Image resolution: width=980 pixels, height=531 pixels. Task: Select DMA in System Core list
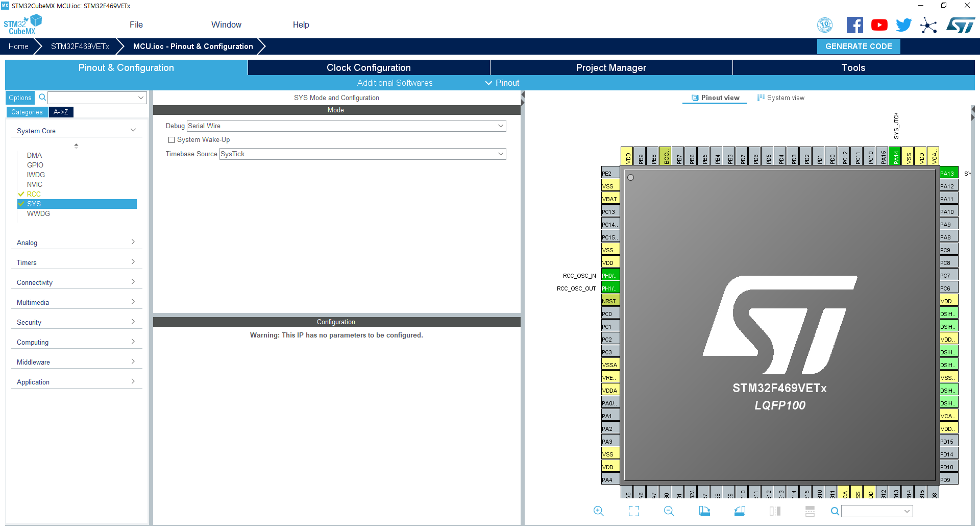(x=34, y=155)
